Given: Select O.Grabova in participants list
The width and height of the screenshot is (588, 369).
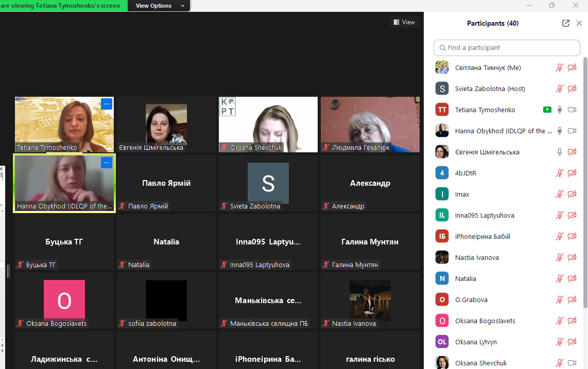Looking at the screenshot, I should 507,300.
